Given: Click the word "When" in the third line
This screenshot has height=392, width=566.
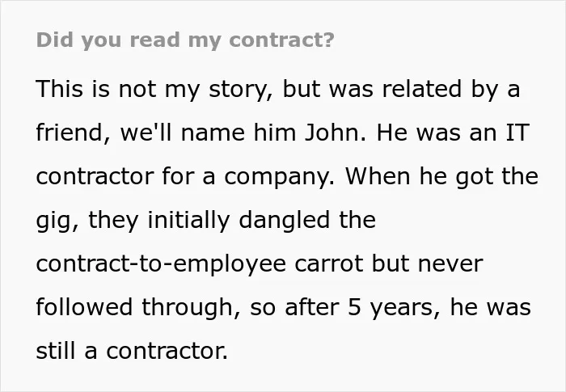Looking at the screenshot, I should pos(378,176).
